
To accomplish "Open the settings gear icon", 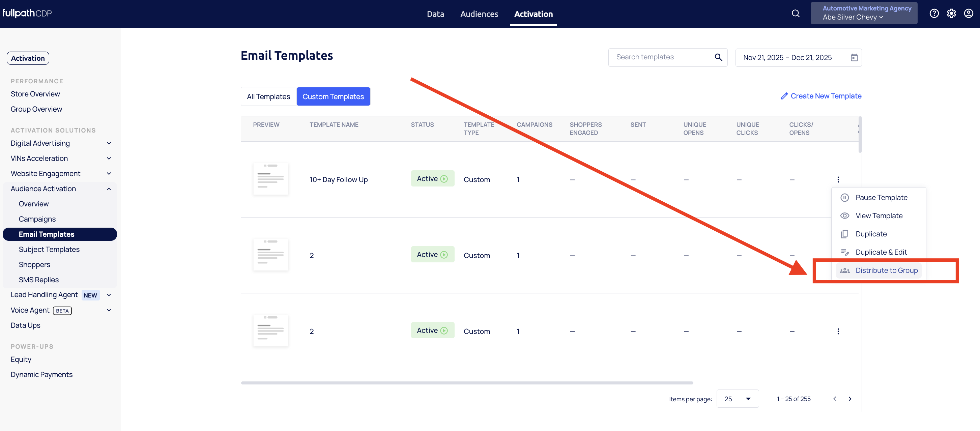I will [x=951, y=14].
